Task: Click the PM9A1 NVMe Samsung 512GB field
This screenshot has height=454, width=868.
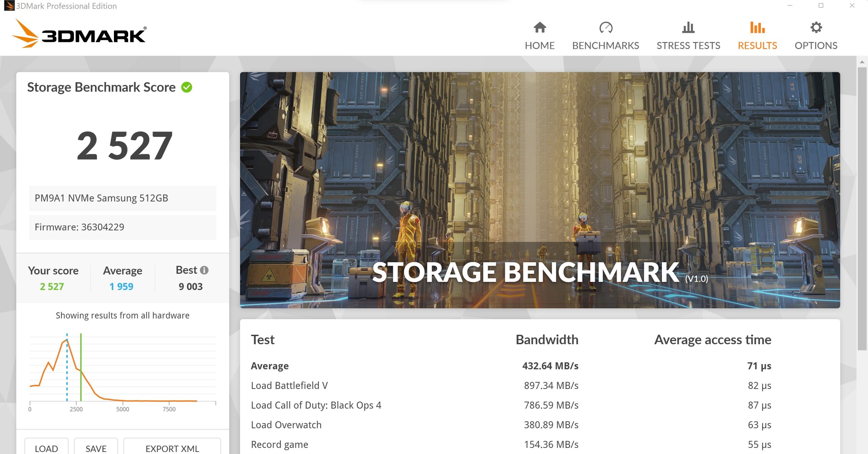Action: point(122,198)
